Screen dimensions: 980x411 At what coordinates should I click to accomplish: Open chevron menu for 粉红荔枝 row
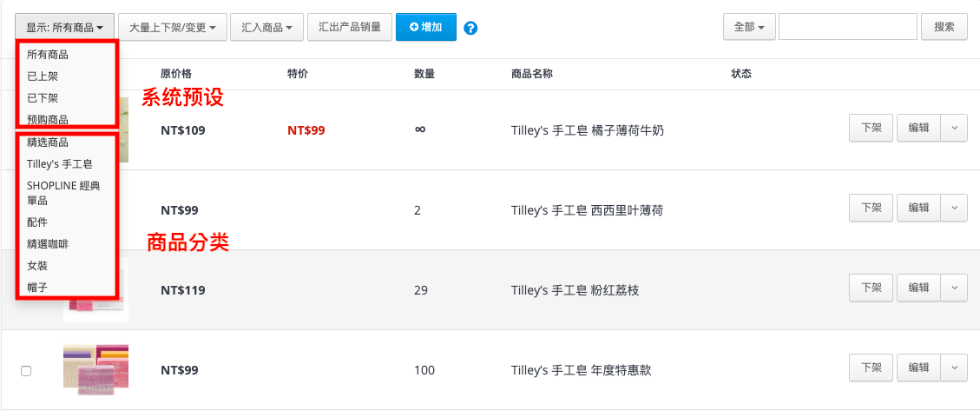954,288
